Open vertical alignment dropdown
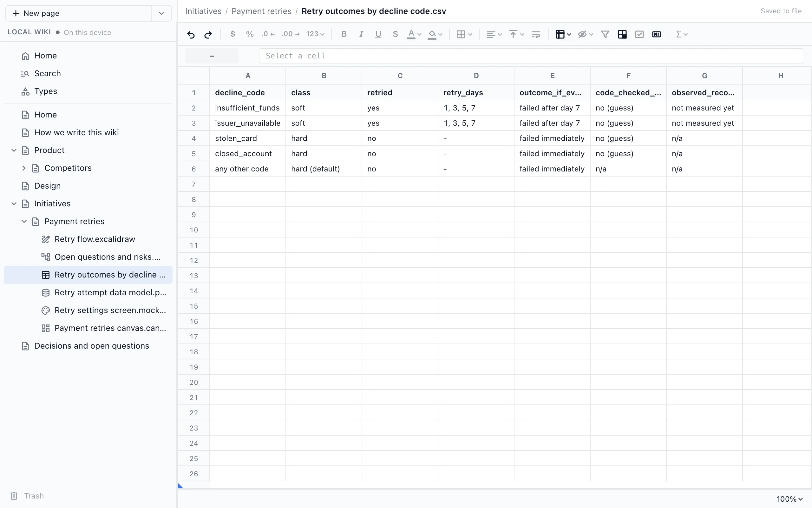Screen dimensions: 812x508 pyautogui.click(x=516, y=34)
